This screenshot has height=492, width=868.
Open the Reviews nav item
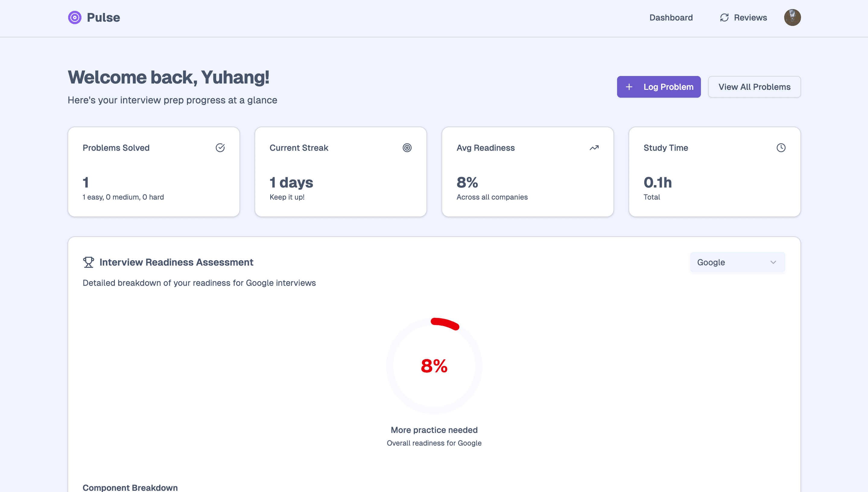(x=750, y=17)
